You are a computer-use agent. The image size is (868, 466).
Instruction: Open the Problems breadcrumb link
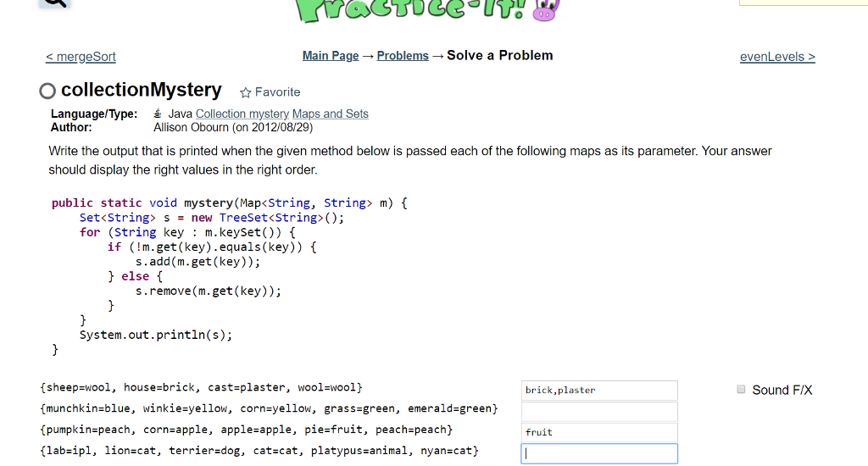coord(403,56)
